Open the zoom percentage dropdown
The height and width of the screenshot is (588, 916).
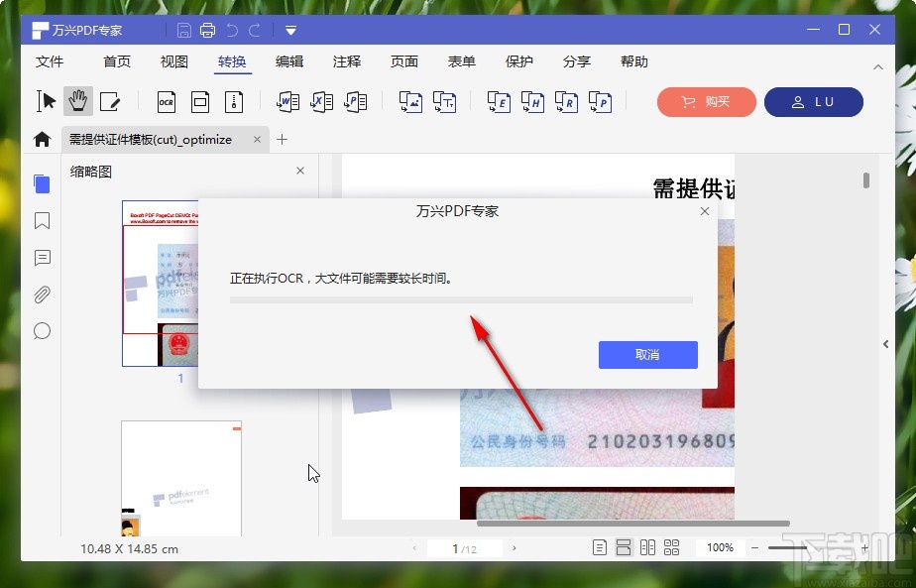click(x=719, y=546)
